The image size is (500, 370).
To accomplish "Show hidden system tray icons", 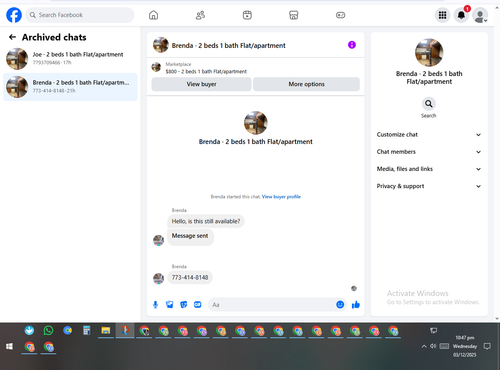I will [x=424, y=346].
